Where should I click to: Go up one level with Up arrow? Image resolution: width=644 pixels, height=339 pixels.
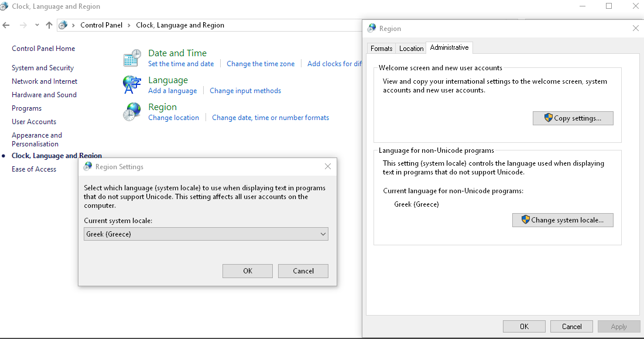pyautogui.click(x=49, y=25)
